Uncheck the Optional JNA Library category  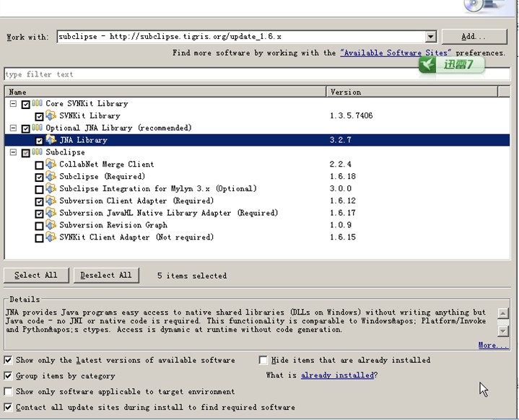click(25, 128)
